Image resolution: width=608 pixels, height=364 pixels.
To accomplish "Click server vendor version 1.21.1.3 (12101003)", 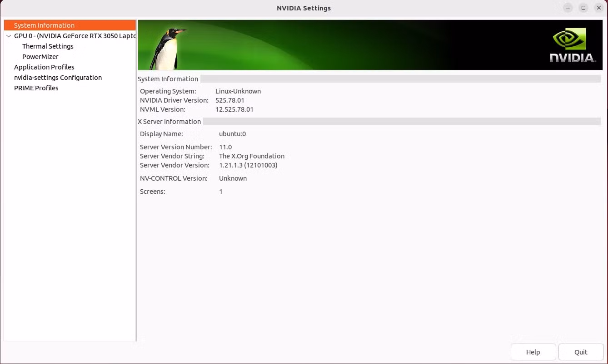I will click(248, 165).
